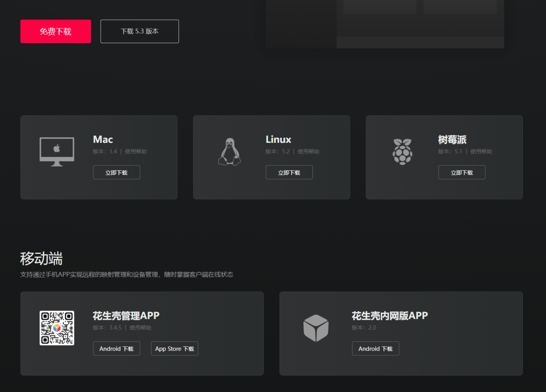Click the 花生壳内网版APP cube icon
Viewport: 546px width, 392px height.
316,328
